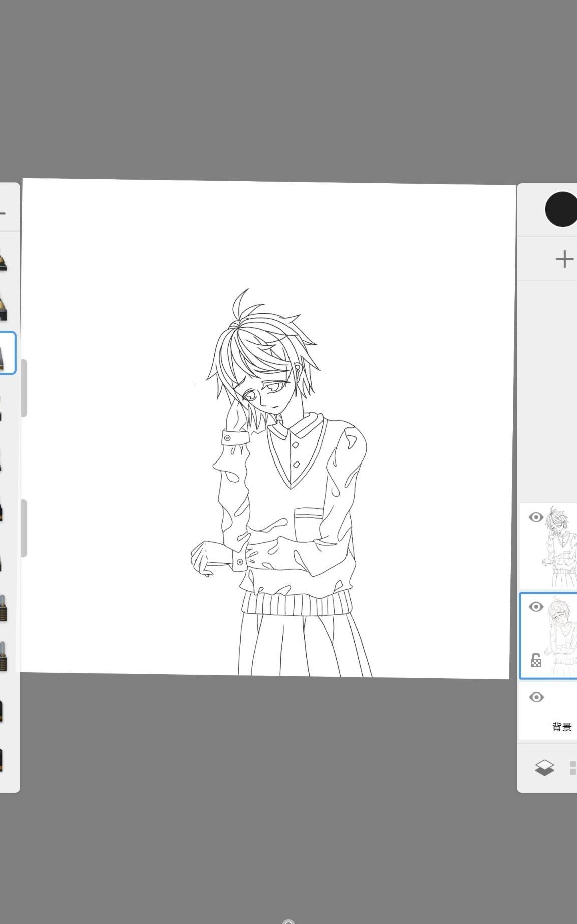Click the upper brush size slider handle
This screenshot has width=577, height=924.
[24, 388]
